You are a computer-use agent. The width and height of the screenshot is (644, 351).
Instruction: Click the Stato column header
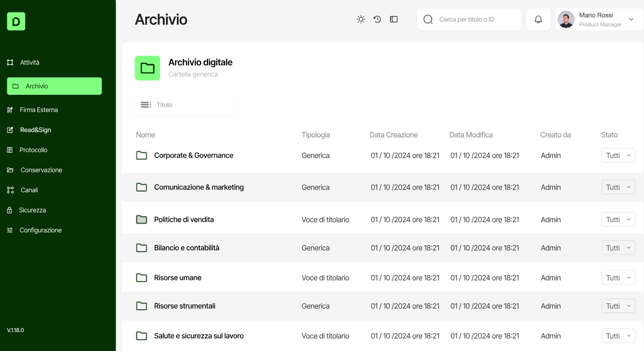tap(610, 135)
